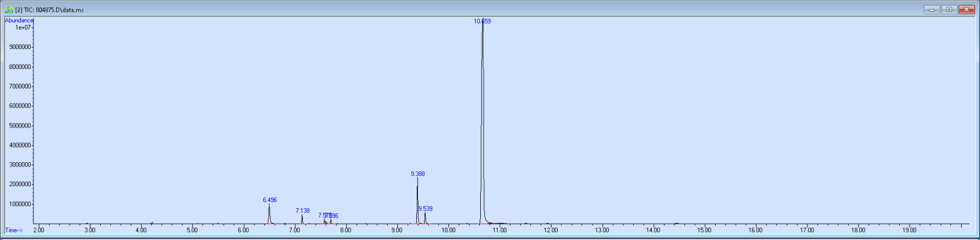Image resolution: width=980 pixels, height=240 pixels.
Task: Click the TIC window title icon
Action: (9, 10)
